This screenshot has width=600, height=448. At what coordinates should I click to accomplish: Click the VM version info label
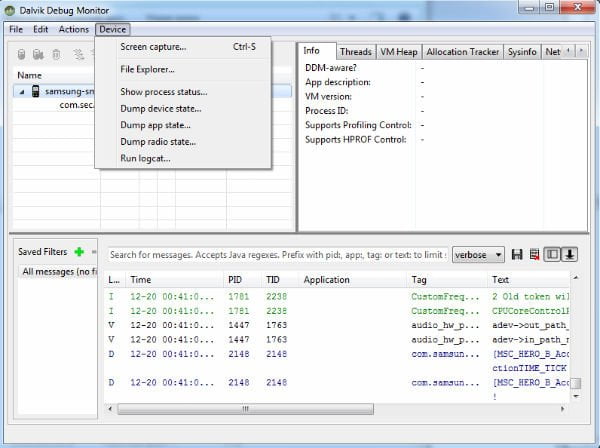[x=328, y=97]
